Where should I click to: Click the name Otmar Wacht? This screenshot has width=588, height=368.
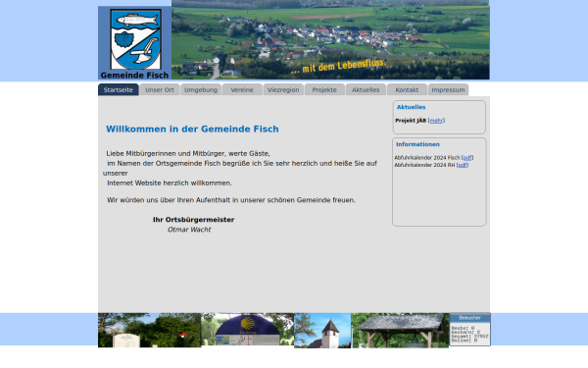189,230
